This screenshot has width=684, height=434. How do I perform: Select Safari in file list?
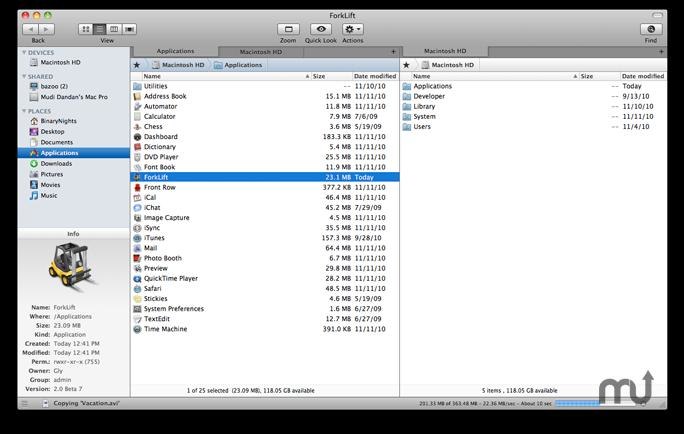[x=265, y=288]
